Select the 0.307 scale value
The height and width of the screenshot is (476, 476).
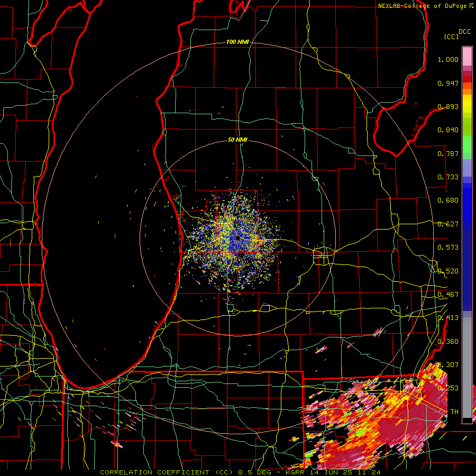[x=448, y=365]
